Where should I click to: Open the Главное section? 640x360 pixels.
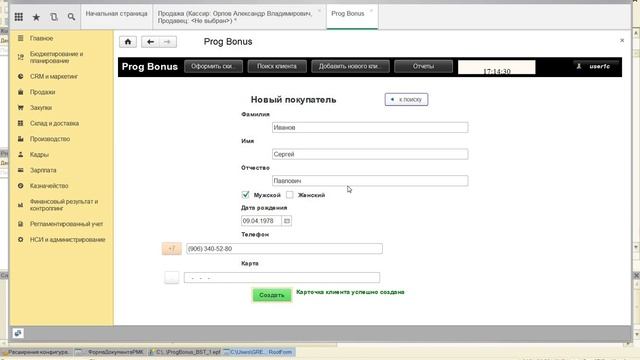(41, 38)
